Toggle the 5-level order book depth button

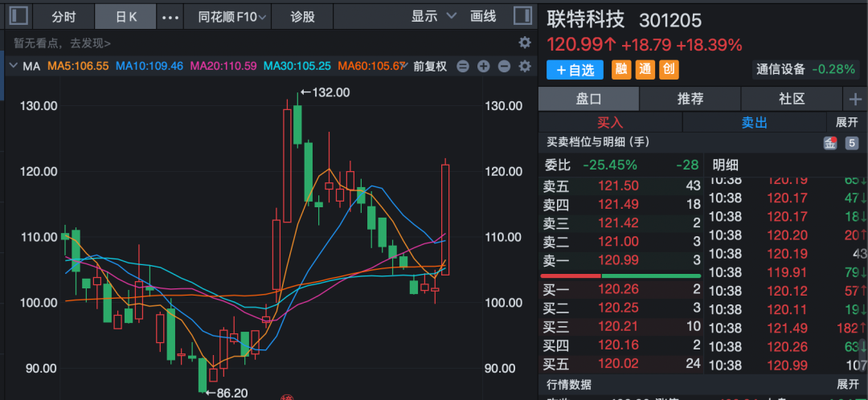(852, 143)
